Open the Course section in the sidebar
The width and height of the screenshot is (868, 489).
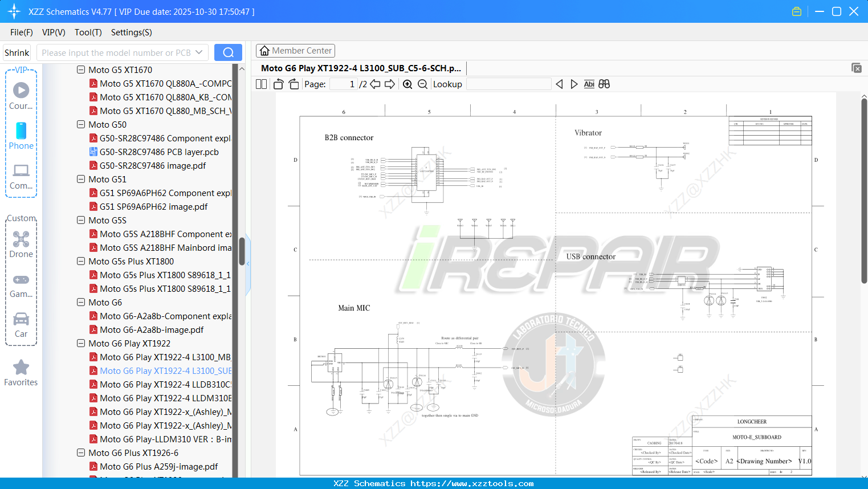[21, 96]
